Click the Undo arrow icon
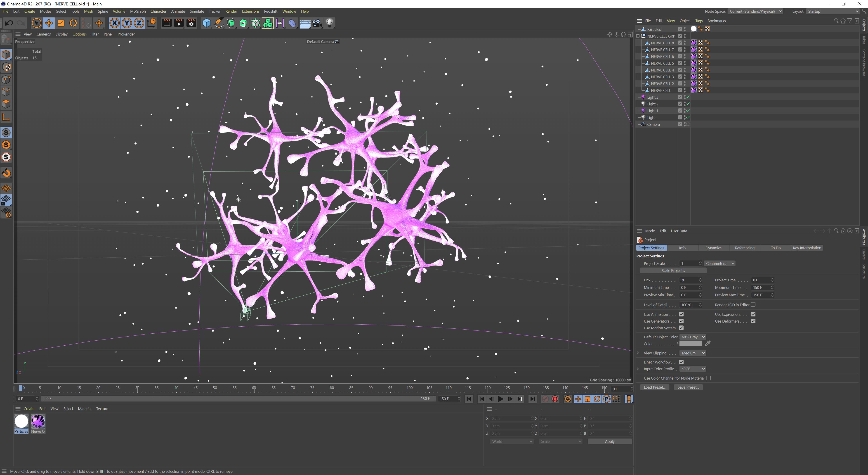868x475 pixels. [x=9, y=23]
